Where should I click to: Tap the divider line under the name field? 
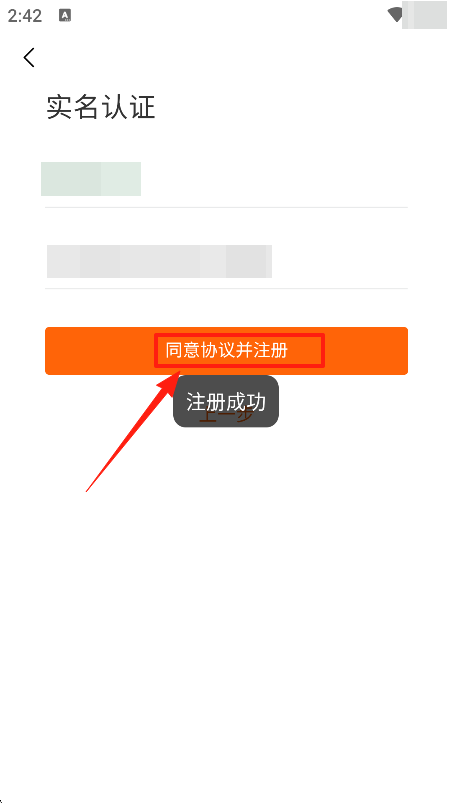(226, 207)
